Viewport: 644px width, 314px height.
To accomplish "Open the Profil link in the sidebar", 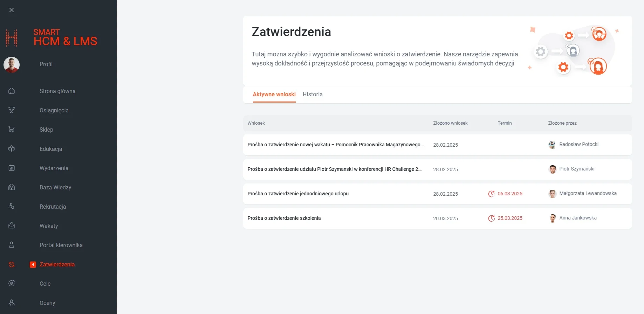I will pos(46,64).
